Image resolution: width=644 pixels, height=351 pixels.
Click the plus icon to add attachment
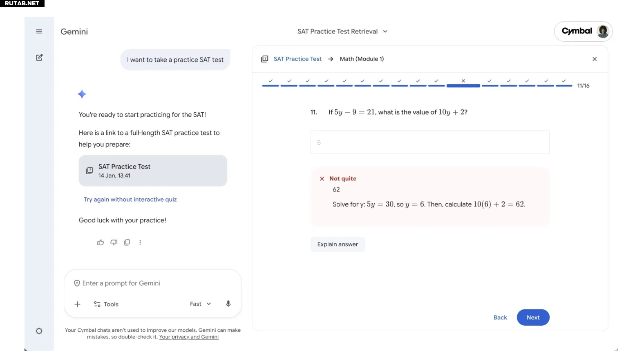point(77,304)
